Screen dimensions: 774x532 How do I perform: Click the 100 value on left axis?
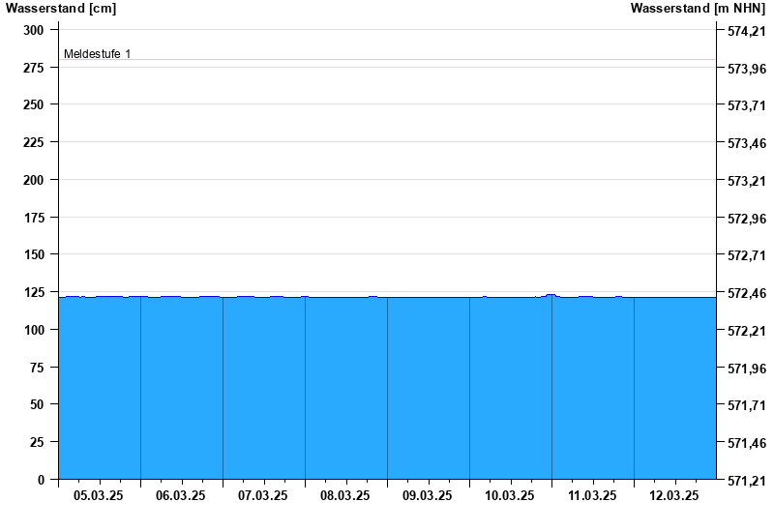(34, 330)
